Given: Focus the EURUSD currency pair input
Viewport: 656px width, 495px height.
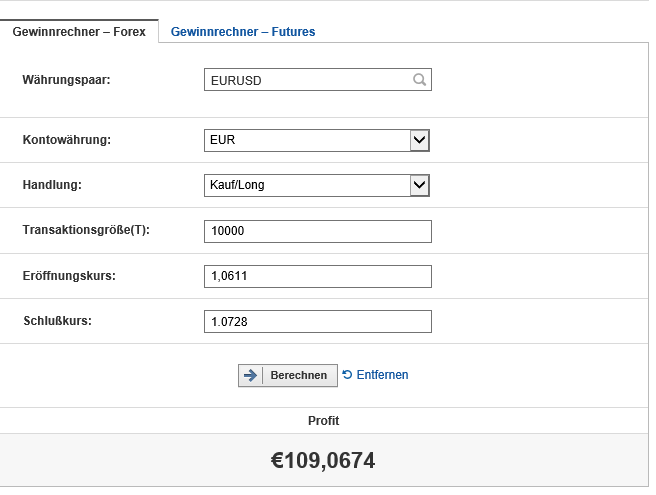Looking at the screenshot, I should (x=305, y=80).
